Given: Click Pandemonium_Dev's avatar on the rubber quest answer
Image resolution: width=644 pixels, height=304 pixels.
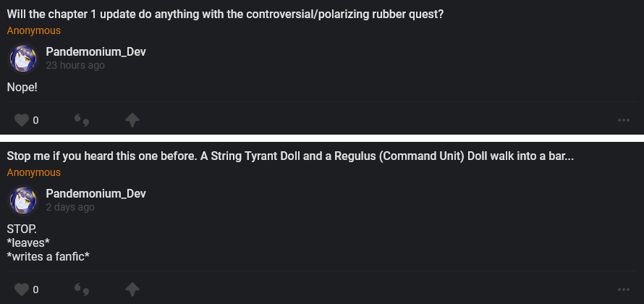Looking at the screenshot, I should 22,59.
